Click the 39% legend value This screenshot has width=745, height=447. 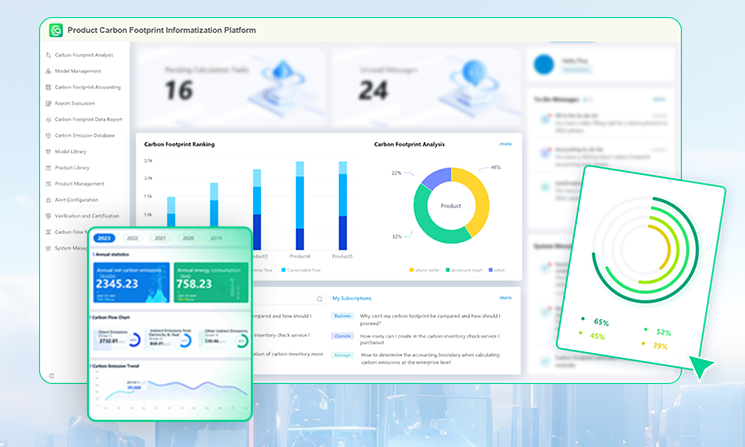pyautogui.click(x=660, y=346)
